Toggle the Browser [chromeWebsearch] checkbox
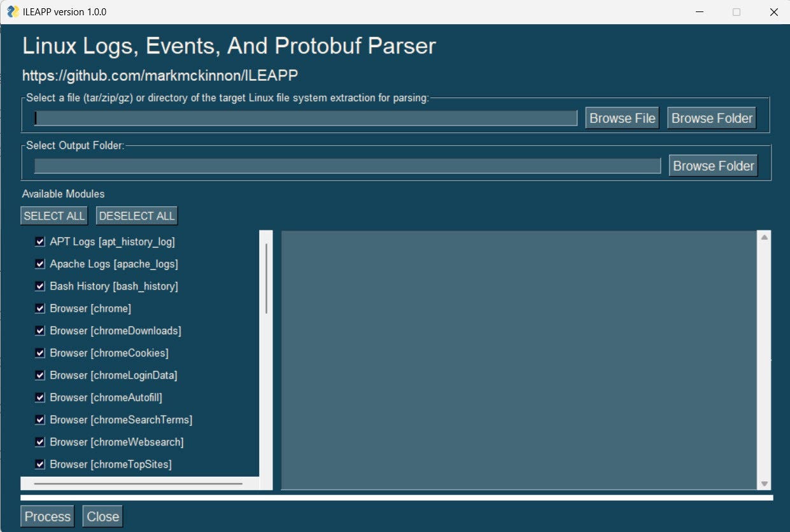This screenshot has height=532, width=790. pyautogui.click(x=39, y=442)
